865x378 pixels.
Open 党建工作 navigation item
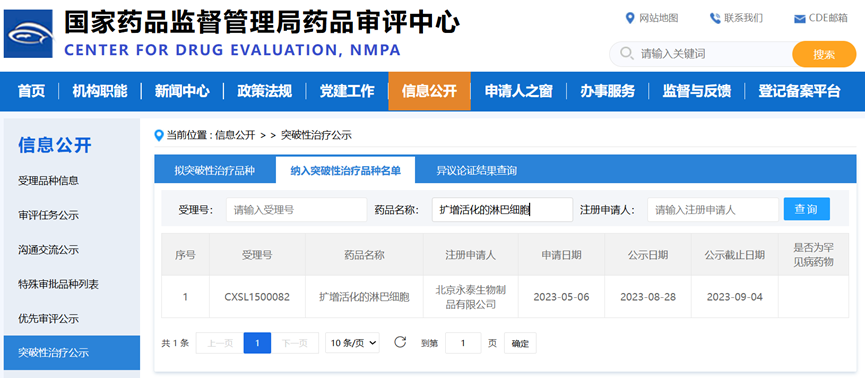tap(347, 91)
